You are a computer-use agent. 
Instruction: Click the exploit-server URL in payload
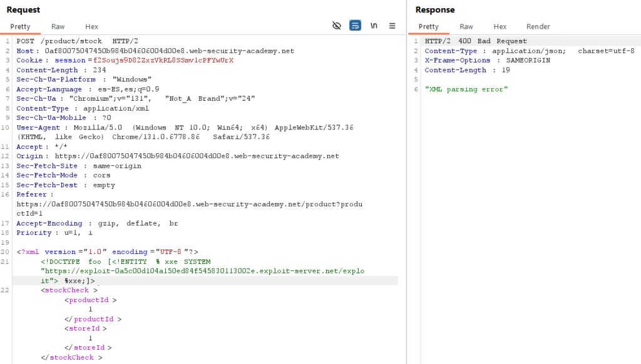tap(202, 276)
